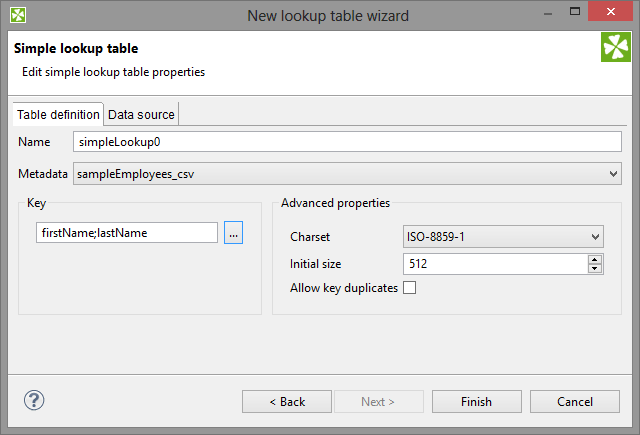The height and width of the screenshot is (435, 640).
Task: Expand the Metadata dropdown
Action: coord(613,174)
